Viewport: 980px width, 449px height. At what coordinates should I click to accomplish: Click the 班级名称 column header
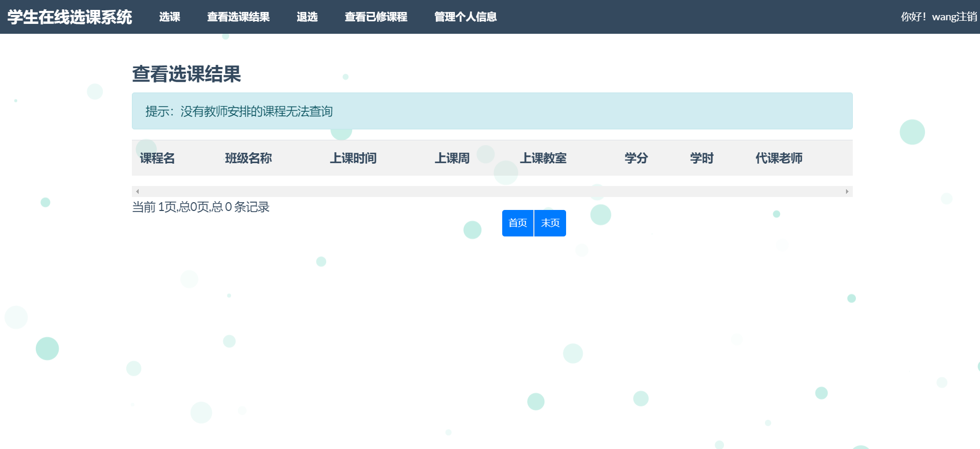[248, 158]
